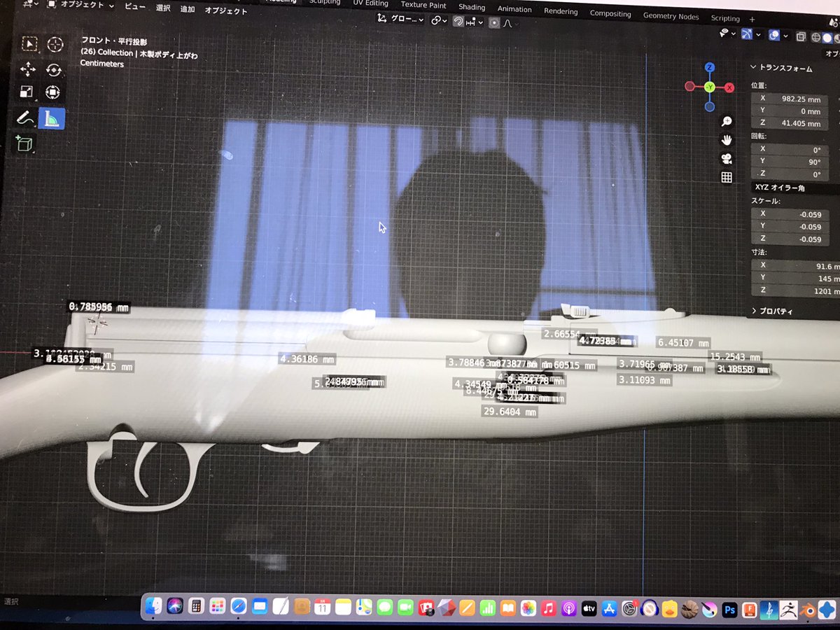Open Photoshop from the dock
This screenshot has height=630, width=840.
coord(729,610)
